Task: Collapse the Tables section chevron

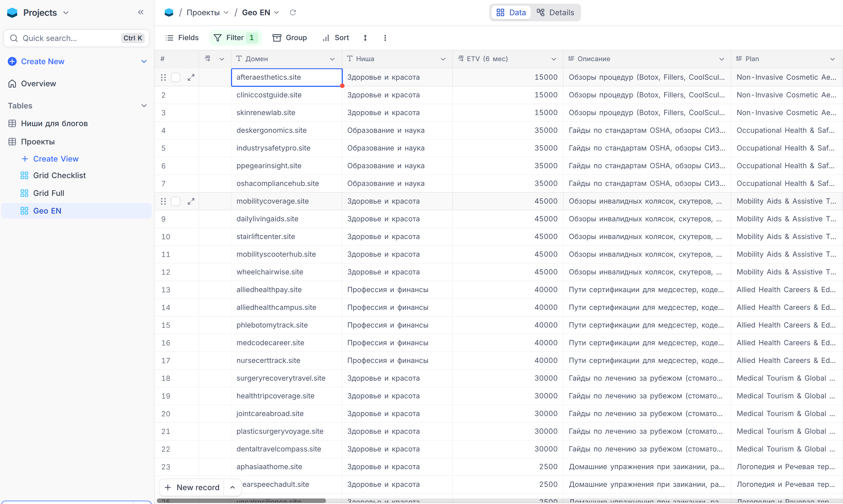Action: pyautogui.click(x=144, y=106)
